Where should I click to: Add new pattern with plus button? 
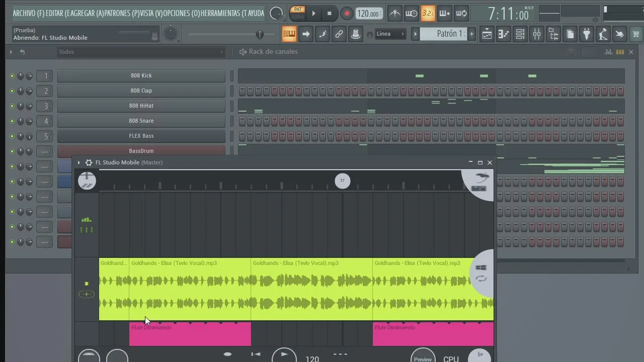[471, 34]
